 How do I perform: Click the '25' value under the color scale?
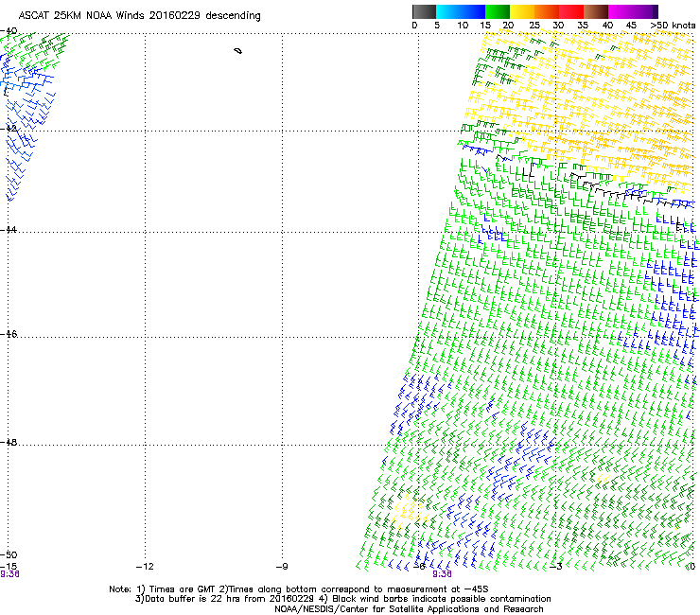coord(534,26)
